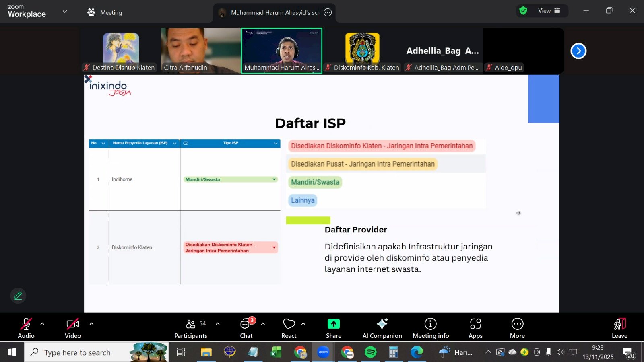This screenshot has height=362, width=644.
Task: Open the Zoom Apps panel
Action: (x=475, y=327)
